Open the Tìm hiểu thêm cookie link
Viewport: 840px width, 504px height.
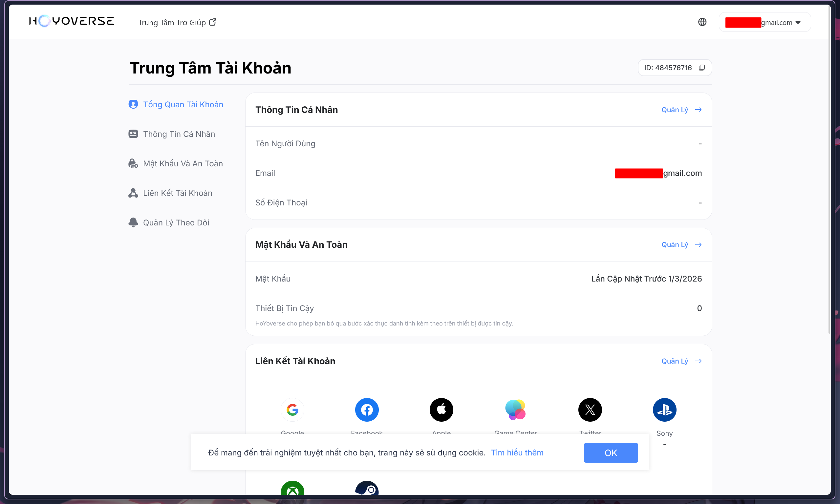pos(517,452)
